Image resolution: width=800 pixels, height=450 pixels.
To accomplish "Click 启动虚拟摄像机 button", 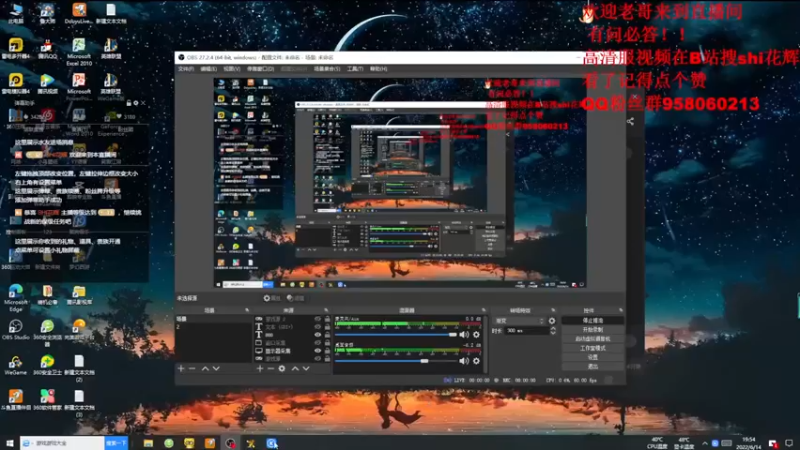I will (x=593, y=339).
